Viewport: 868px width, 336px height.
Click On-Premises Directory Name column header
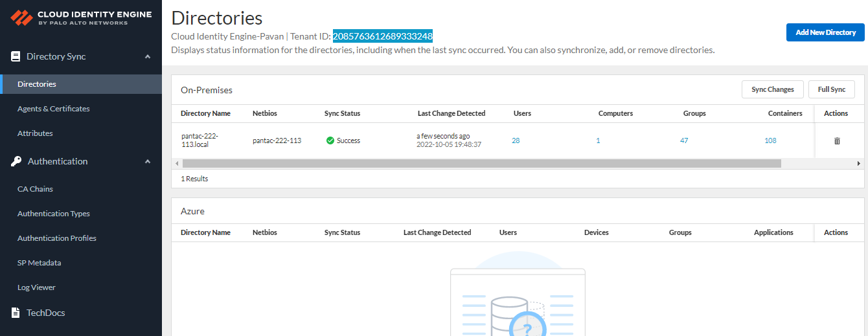click(205, 113)
